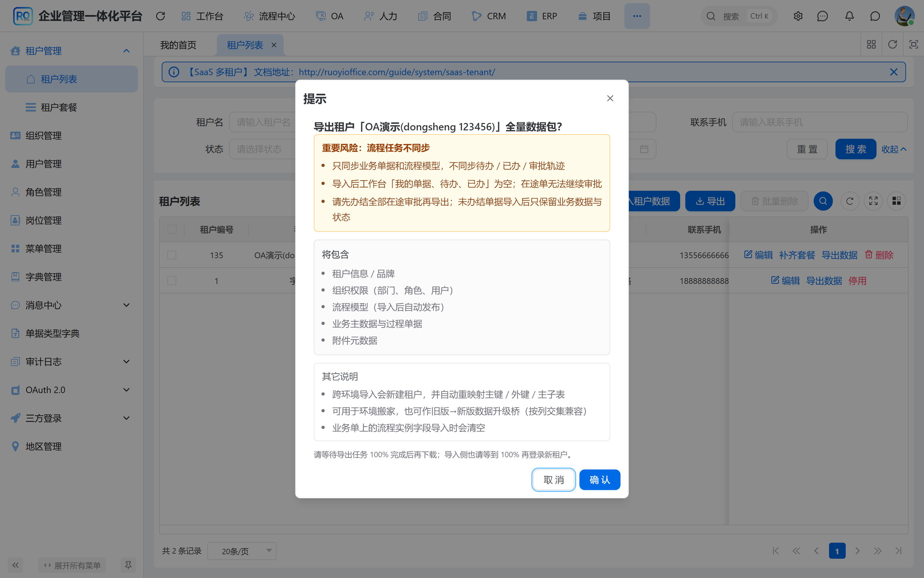This screenshot has height=578, width=924.
Task: Open 组织管理 in the sidebar
Action: 72,136
